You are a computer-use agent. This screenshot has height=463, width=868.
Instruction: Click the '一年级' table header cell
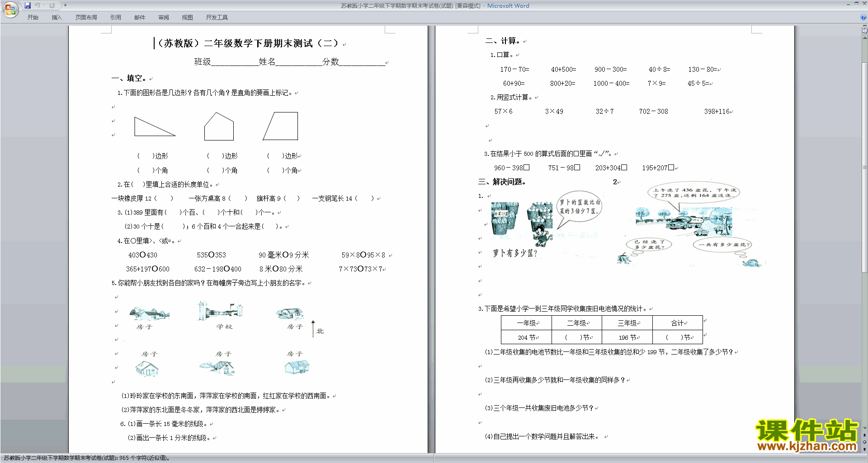point(527,323)
